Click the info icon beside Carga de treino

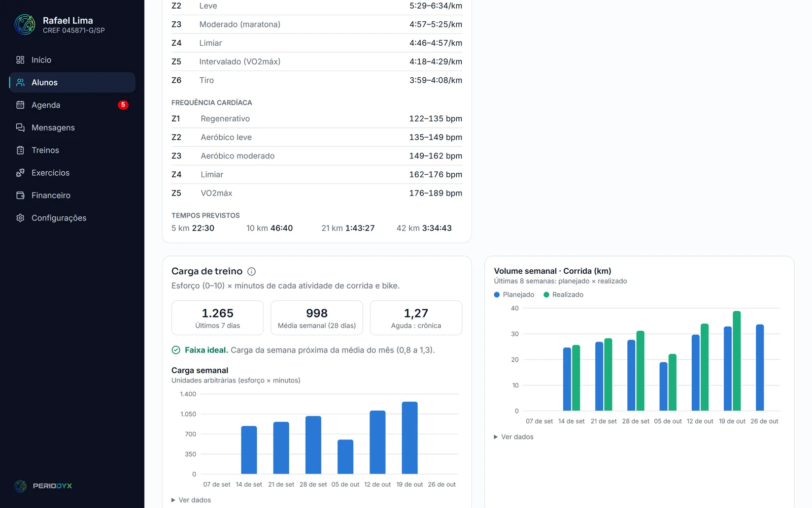pyautogui.click(x=251, y=272)
